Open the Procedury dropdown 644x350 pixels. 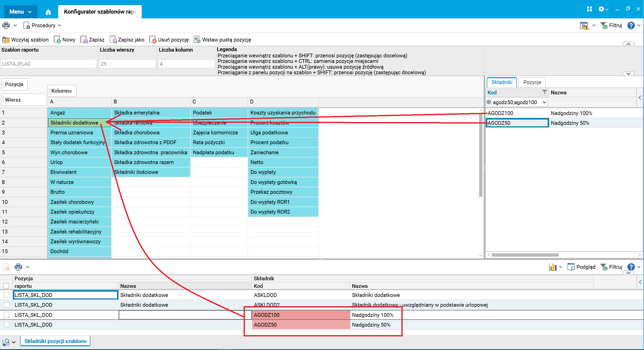point(43,25)
